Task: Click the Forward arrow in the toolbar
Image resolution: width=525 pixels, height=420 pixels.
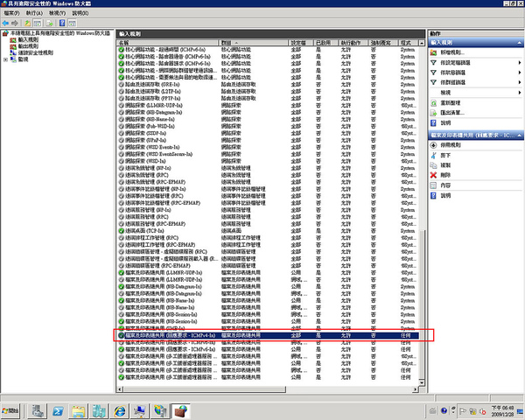Action: 15,23
